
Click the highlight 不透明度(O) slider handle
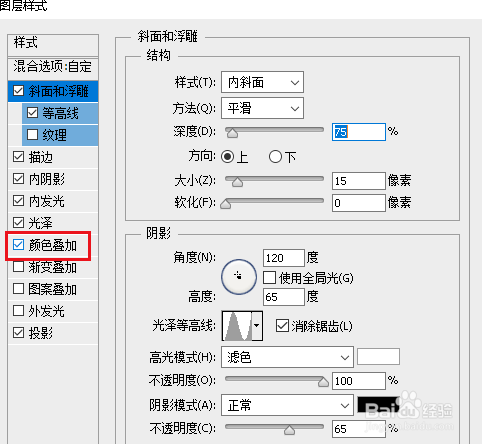pos(323,381)
